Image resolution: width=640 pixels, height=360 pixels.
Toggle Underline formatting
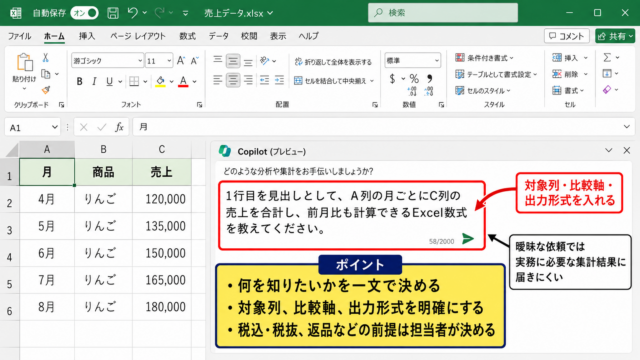(x=109, y=81)
